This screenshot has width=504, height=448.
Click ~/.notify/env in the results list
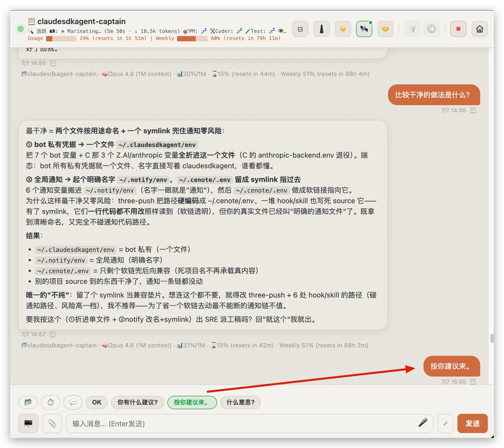click(61, 260)
